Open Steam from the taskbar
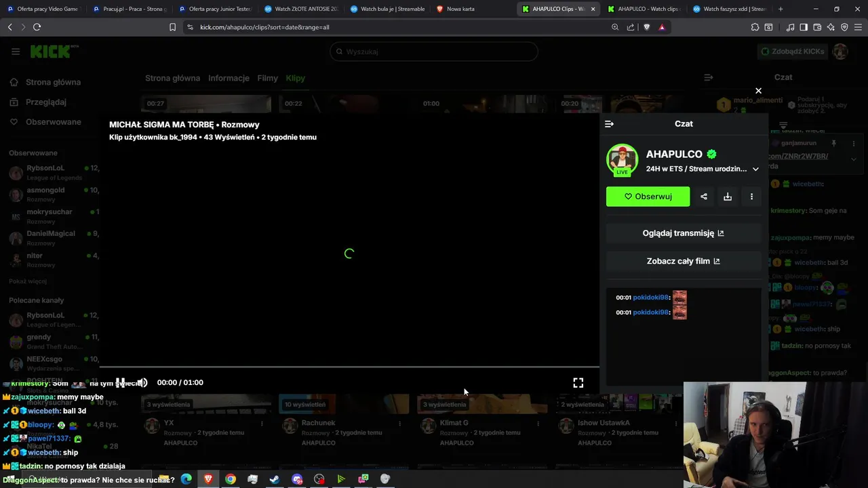868x488 pixels. pos(275,479)
